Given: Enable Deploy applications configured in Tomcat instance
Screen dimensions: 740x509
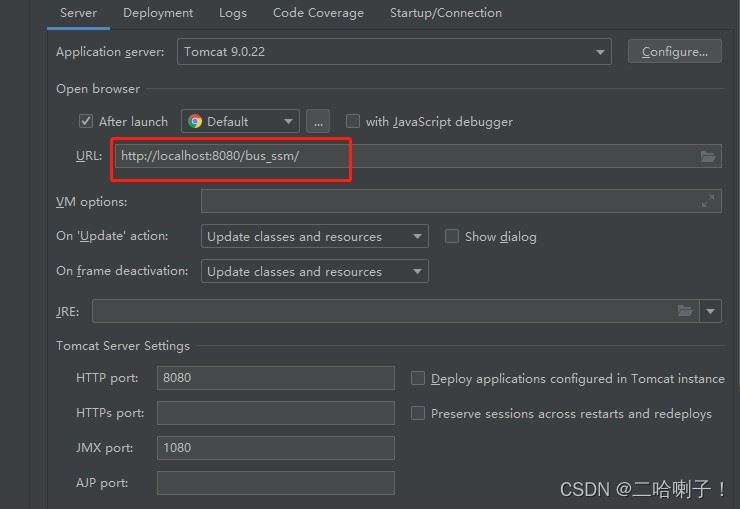Looking at the screenshot, I should (418, 378).
